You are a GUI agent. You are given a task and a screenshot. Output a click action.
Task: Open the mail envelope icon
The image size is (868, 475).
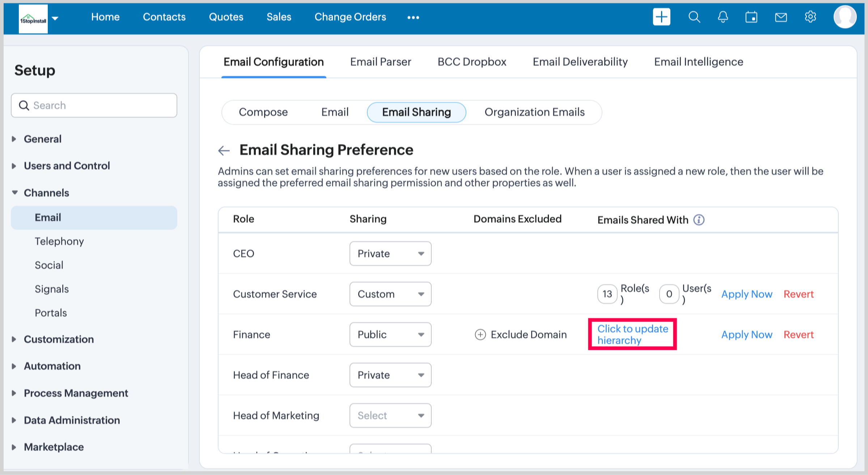point(781,17)
